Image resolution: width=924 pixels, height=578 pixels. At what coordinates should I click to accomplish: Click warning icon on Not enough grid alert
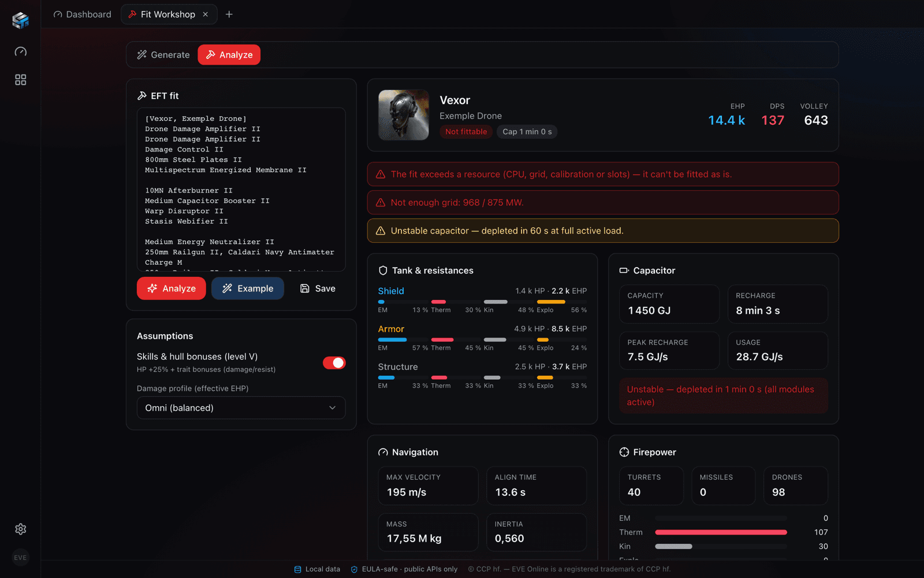pyautogui.click(x=381, y=203)
